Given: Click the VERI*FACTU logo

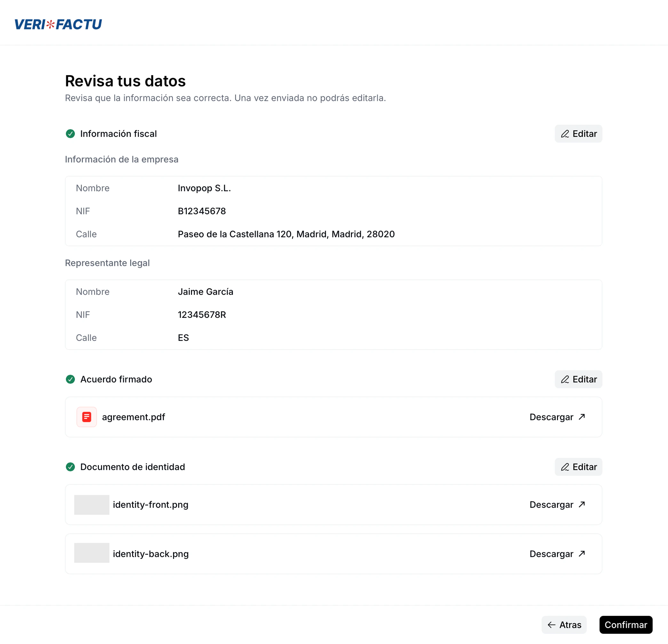Looking at the screenshot, I should point(58,24).
